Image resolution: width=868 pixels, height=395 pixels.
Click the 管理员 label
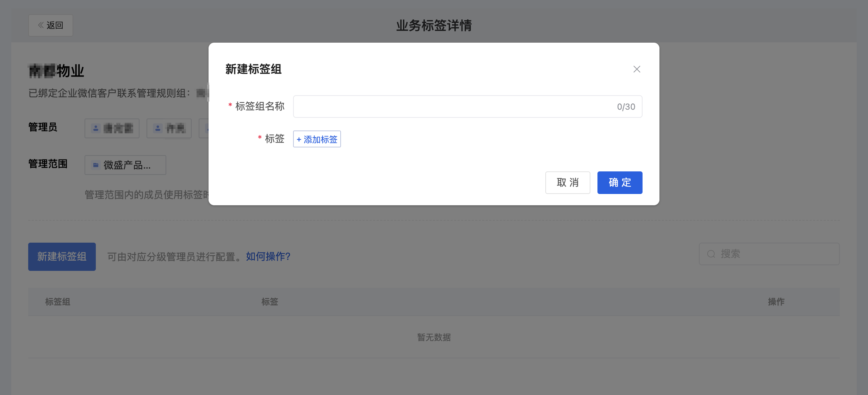[x=43, y=127]
